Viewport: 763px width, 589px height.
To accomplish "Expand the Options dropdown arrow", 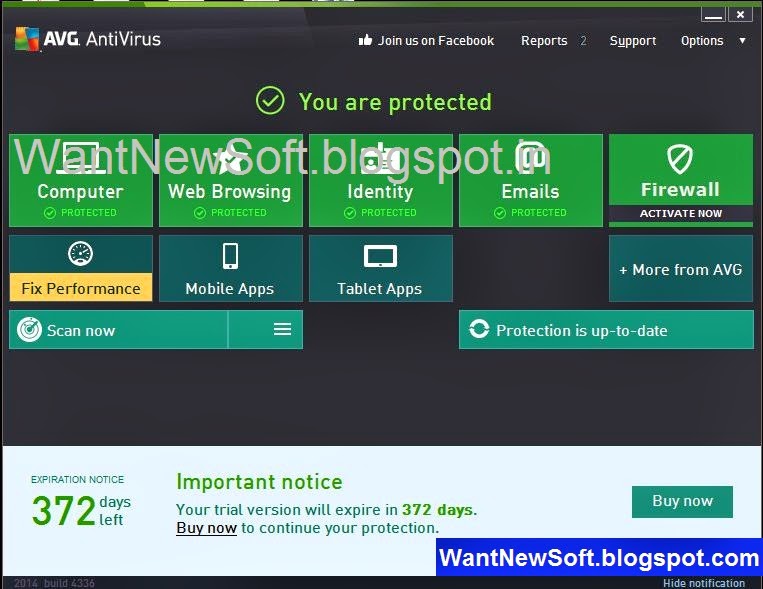I will point(742,41).
